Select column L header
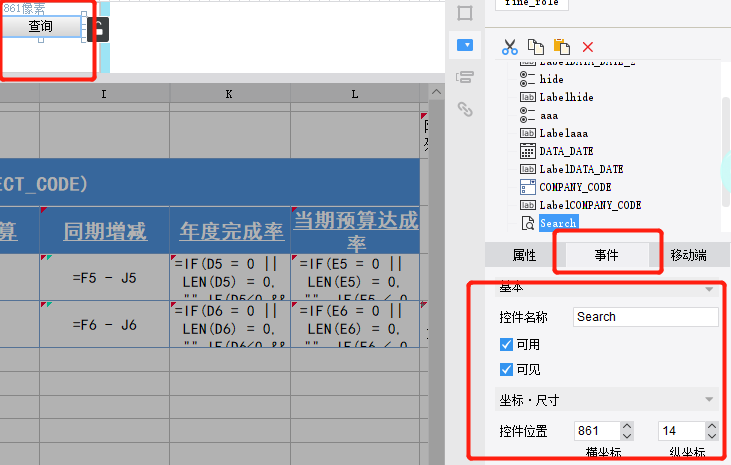 [355, 94]
